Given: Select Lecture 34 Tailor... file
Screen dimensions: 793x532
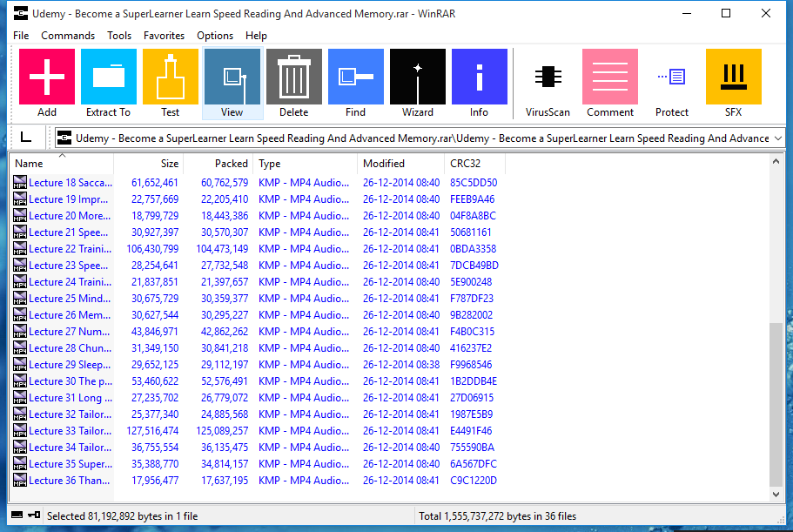Looking at the screenshot, I should (70, 447).
